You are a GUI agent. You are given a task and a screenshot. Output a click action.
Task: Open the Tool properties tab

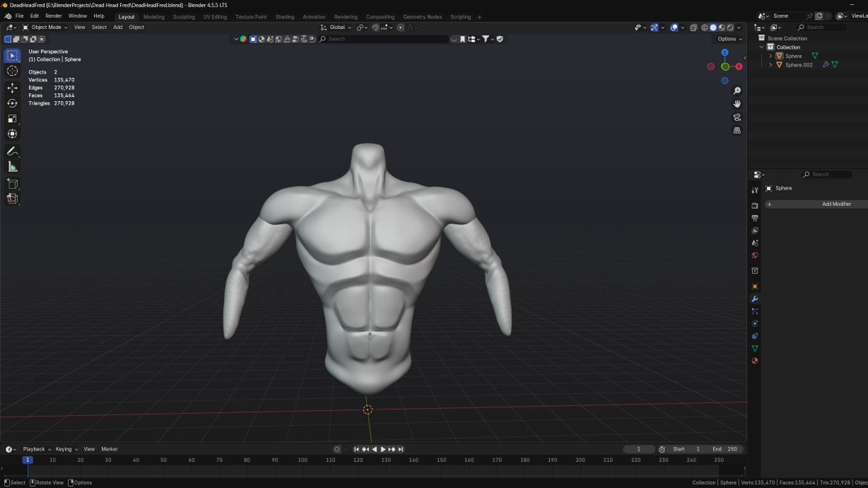point(754,190)
